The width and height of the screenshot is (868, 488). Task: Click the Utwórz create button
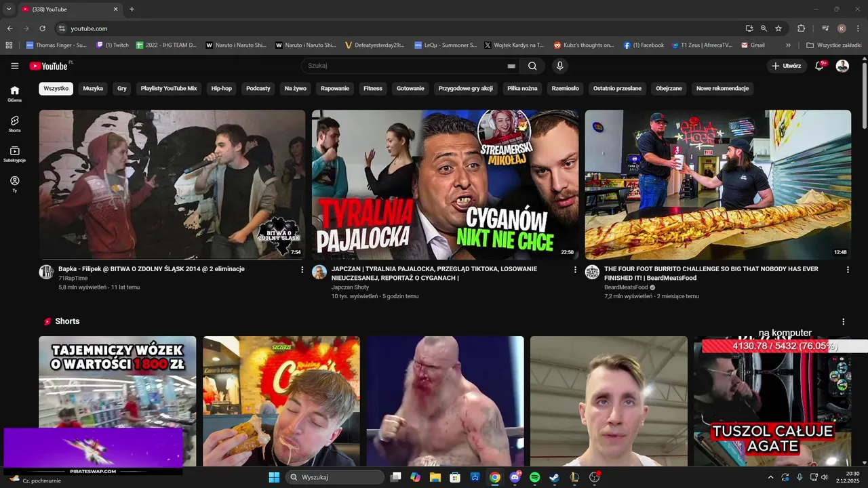click(787, 66)
